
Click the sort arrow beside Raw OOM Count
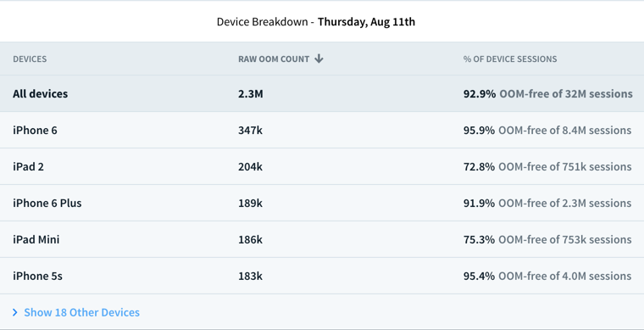pyautogui.click(x=319, y=59)
